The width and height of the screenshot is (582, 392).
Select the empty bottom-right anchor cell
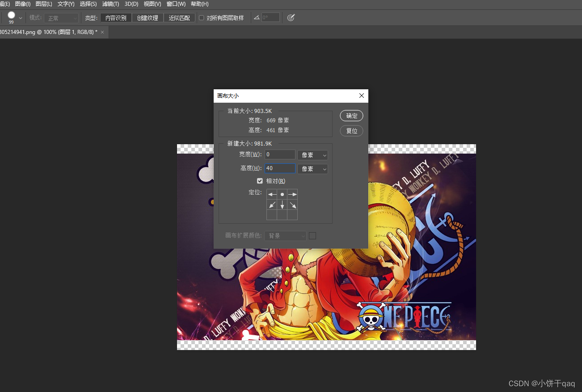click(x=292, y=215)
